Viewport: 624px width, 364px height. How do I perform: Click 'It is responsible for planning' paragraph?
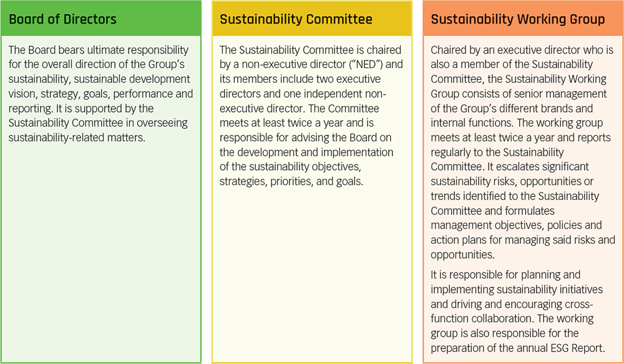point(517,311)
